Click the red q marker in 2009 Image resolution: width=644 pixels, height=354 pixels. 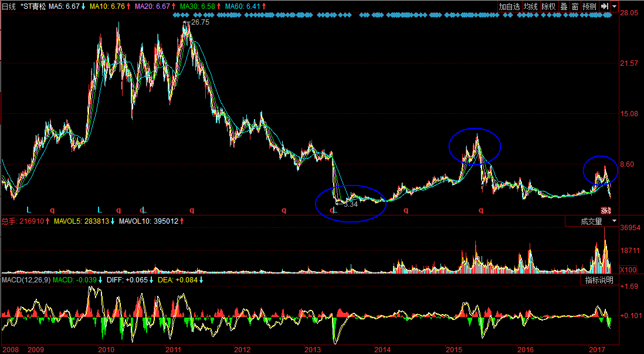(x=52, y=210)
